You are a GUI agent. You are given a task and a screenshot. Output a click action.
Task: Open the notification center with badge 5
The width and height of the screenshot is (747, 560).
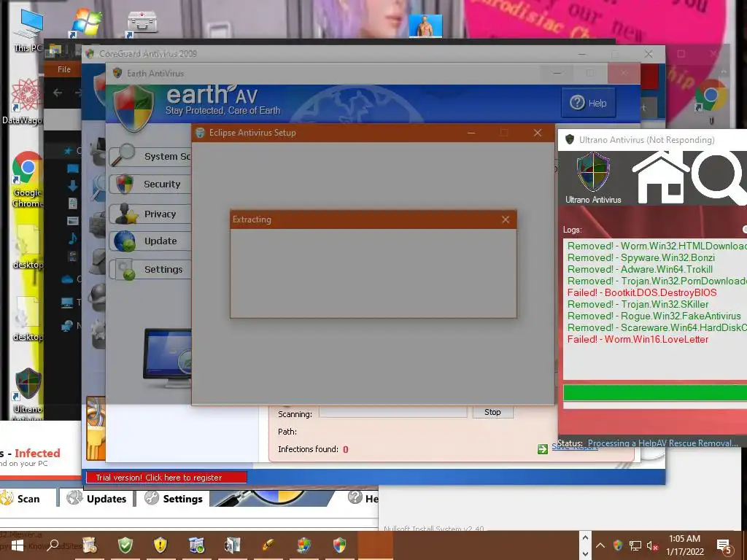click(724, 547)
